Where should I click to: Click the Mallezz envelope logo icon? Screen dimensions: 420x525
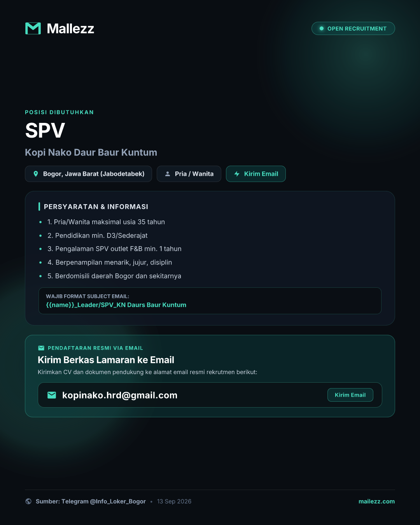[x=33, y=28]
